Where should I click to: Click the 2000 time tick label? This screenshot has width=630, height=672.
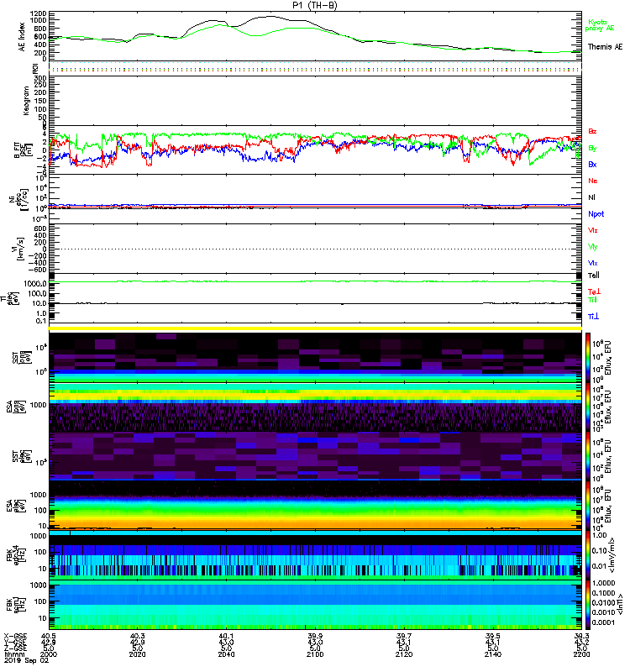[x=49, y=654]
